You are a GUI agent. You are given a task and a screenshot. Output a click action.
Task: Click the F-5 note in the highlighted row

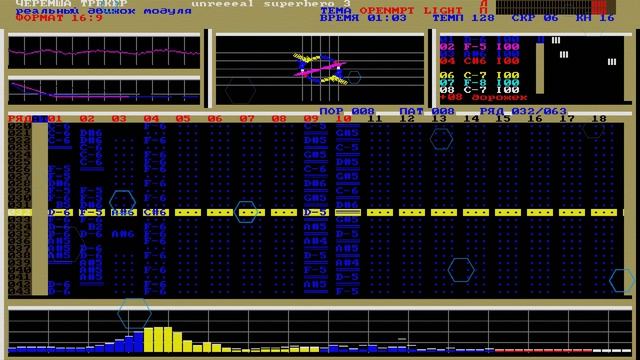92,212
